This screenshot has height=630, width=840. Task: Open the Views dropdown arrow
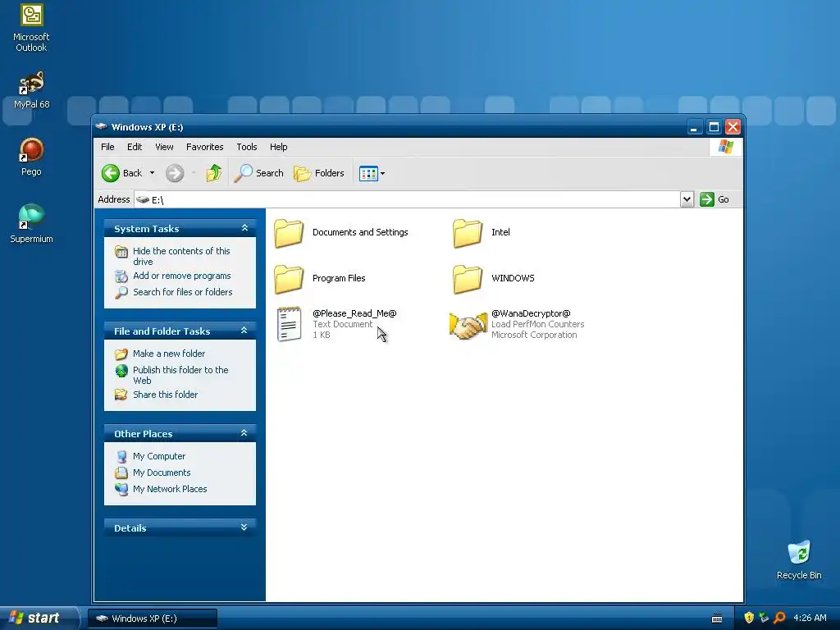[x=382, y=173]
